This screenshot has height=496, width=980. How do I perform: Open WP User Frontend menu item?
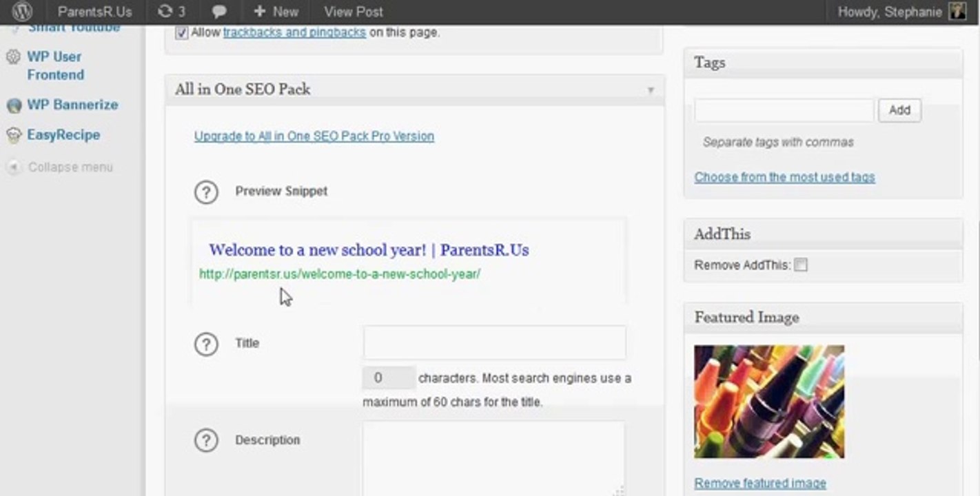click(x=56, y=66)
